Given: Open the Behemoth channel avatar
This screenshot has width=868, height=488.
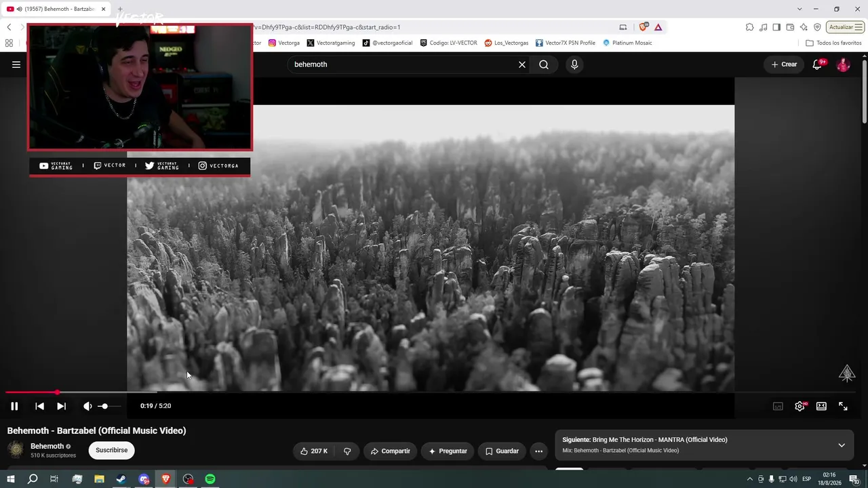Looking at the screenshot, I should [16, 449].
